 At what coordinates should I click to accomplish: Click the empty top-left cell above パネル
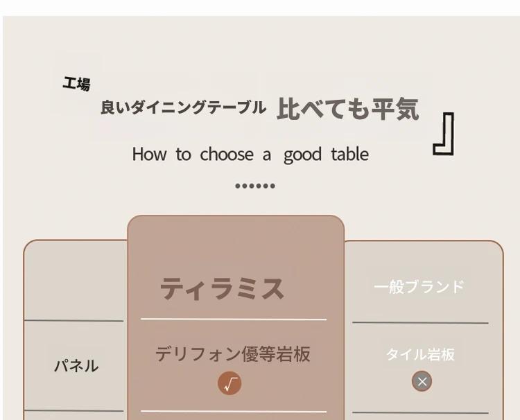(x=76, y=281)
